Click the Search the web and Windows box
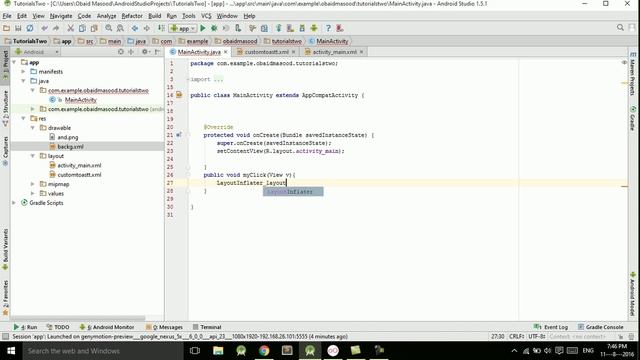640x360 pixels. [102, 351]
